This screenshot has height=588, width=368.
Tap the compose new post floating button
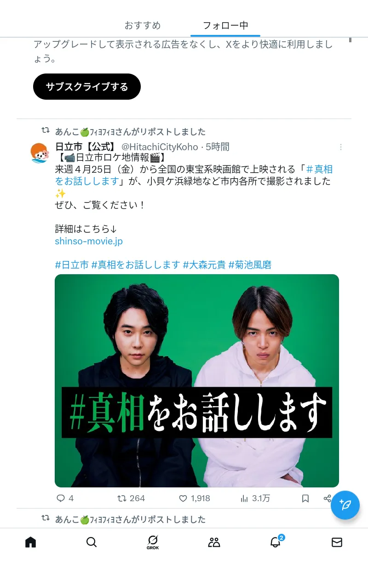point(345,505)
